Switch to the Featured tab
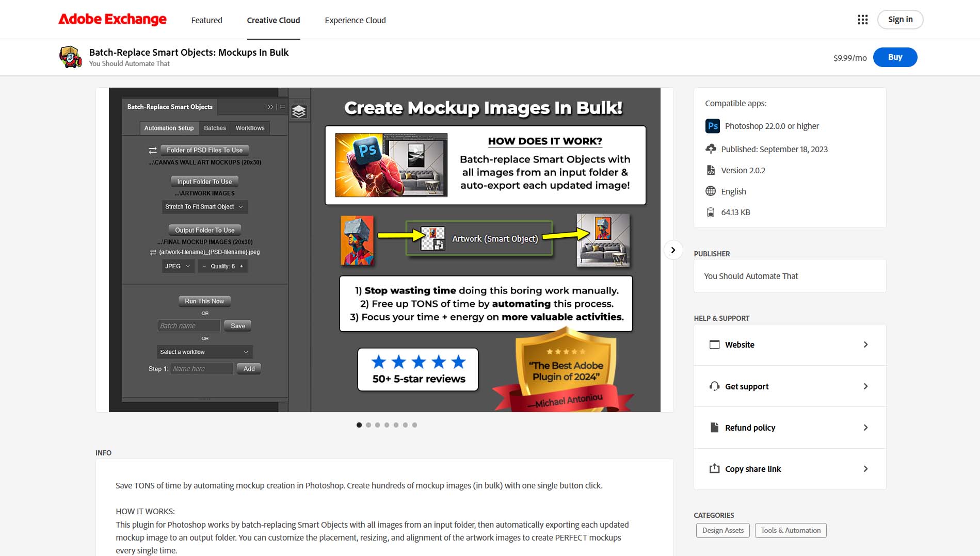Image resolution: width=980 pixels, height=556 pixels. (206, 20)
